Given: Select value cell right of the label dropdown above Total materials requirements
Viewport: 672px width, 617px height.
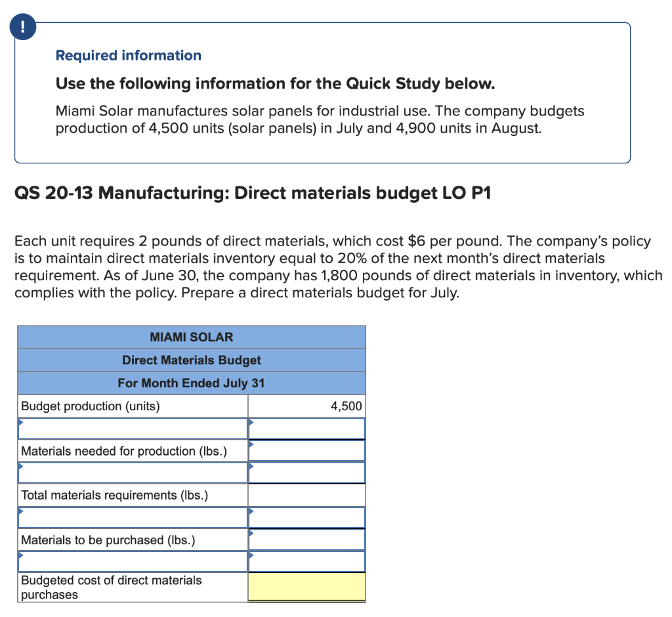Looking at the screenshot, I should click(307, 473).
